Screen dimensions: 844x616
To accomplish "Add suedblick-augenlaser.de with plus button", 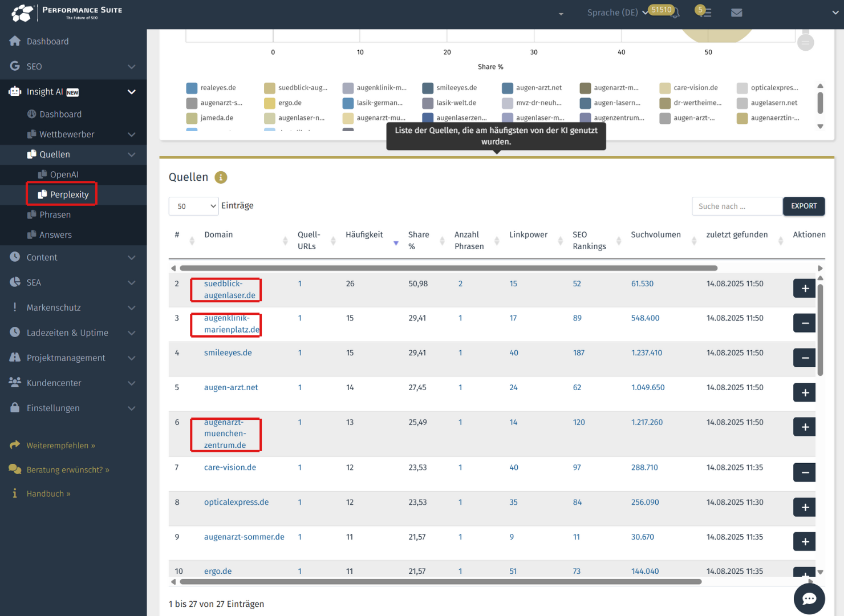I will point(805,288).
